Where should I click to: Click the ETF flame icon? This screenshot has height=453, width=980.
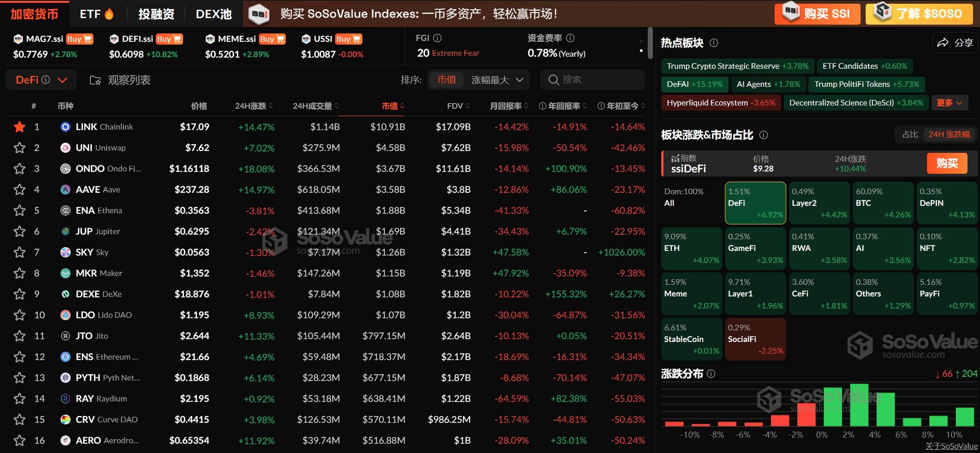[109, 14]
